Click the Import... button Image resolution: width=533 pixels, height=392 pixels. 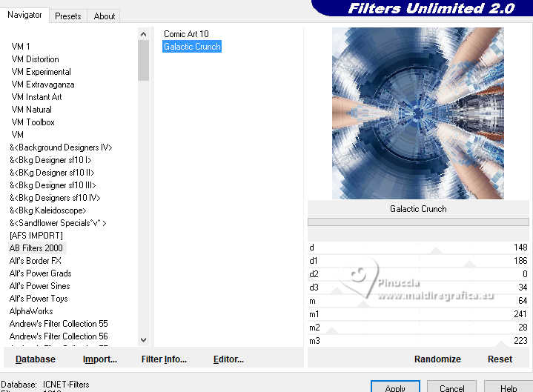click(x=100, y=359)
